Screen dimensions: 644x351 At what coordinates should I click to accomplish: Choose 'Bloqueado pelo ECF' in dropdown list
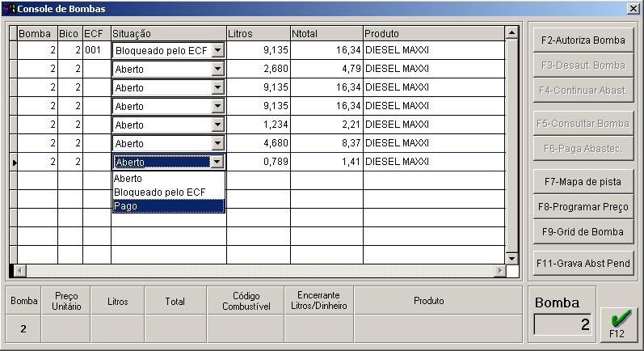coord(169,192)
